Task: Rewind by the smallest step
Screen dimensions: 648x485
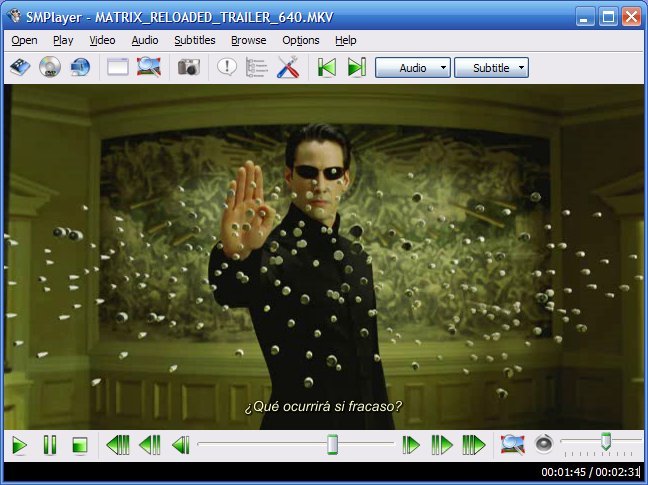Action: click(181, 445)
